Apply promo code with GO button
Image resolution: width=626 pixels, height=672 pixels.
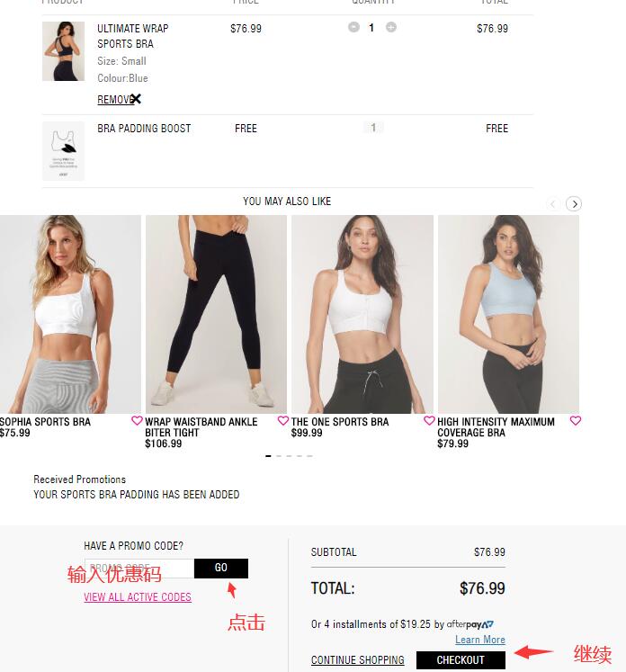pos(221,569)
